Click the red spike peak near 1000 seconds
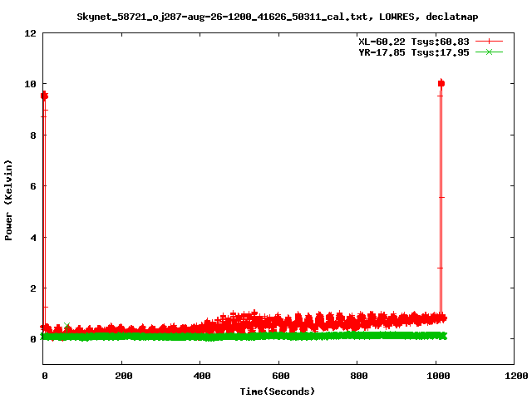The height and width of the screenshot is (399, 532). click(x=441, y=83)
